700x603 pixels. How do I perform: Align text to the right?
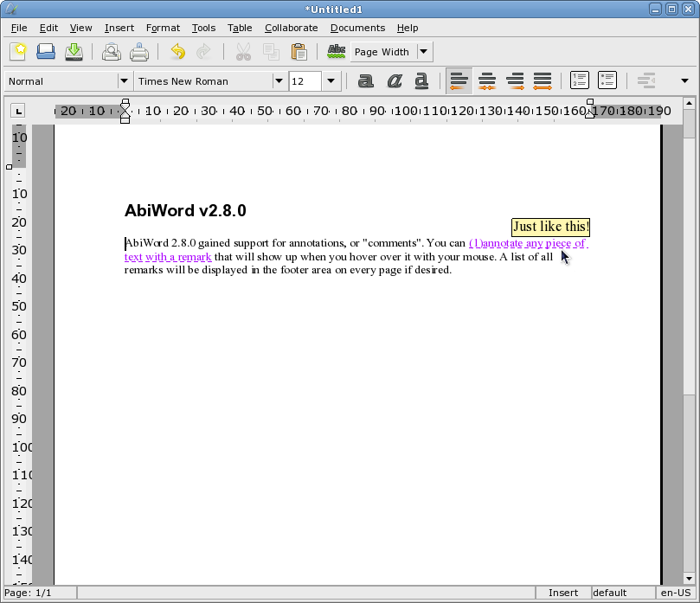[x=515, y=80]
